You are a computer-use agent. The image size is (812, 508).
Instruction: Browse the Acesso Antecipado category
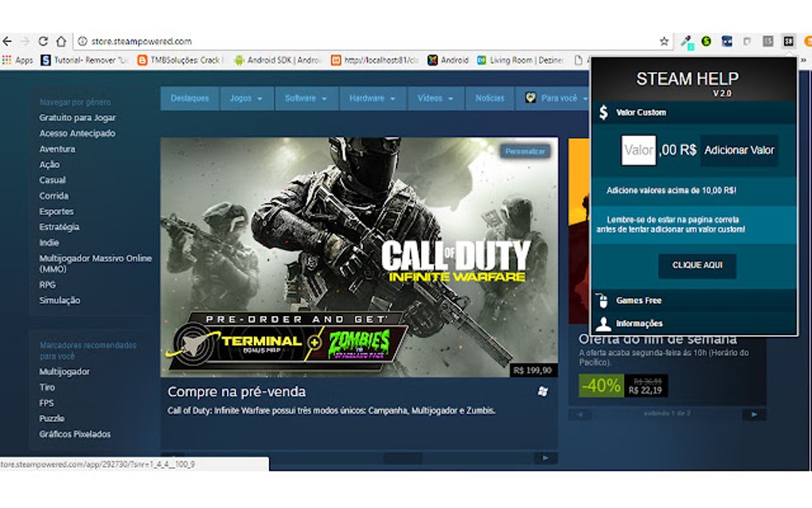pos(77,133)
